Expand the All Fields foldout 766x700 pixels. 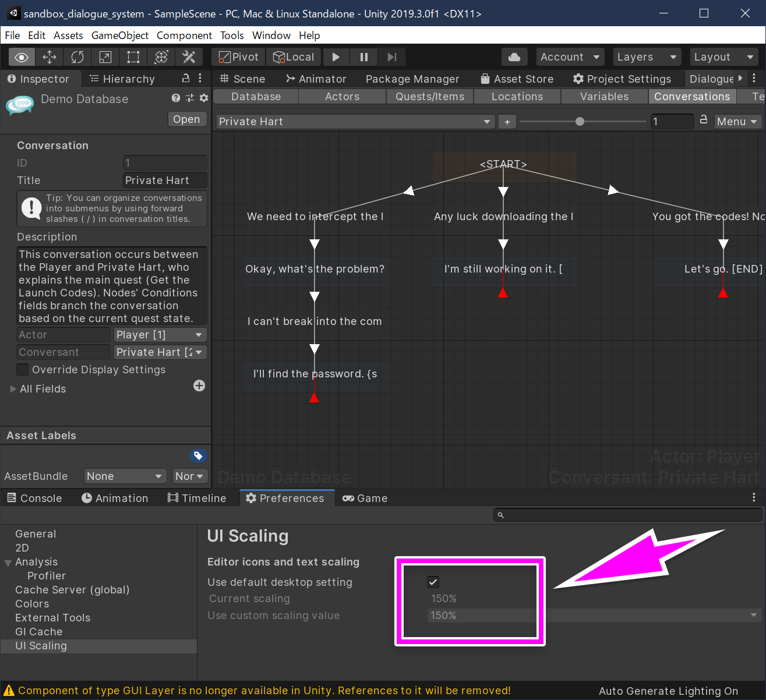[13, 389]
